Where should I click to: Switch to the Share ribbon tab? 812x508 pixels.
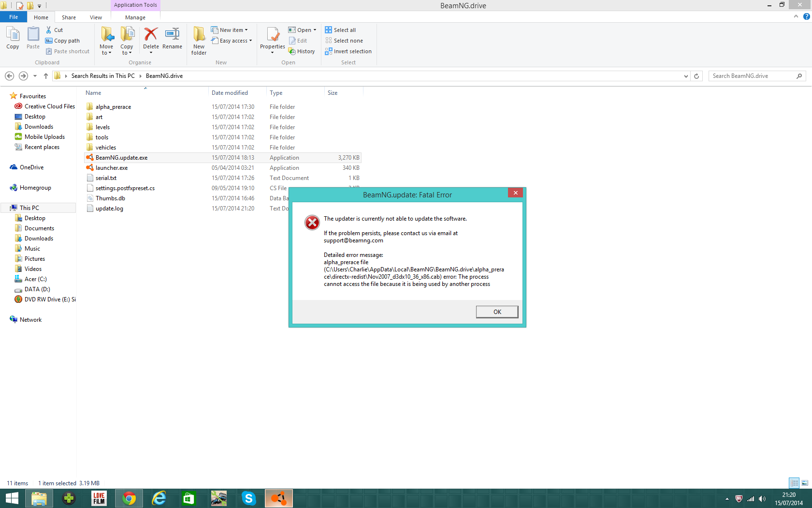click(x=69, y=17)
